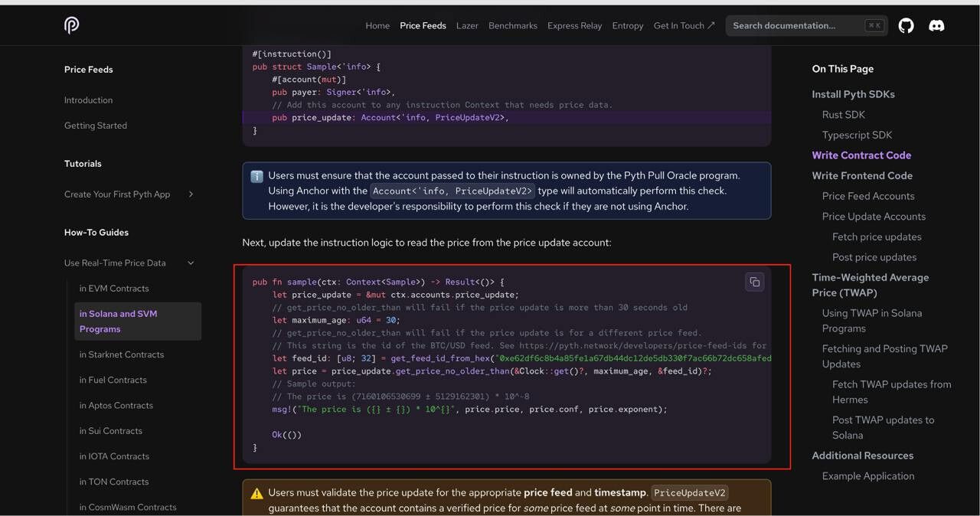The width and height of the screenshot is (980, 516).
Task: Collapse Use Real-Time Price Data chevron
Action: click(191, 263)
